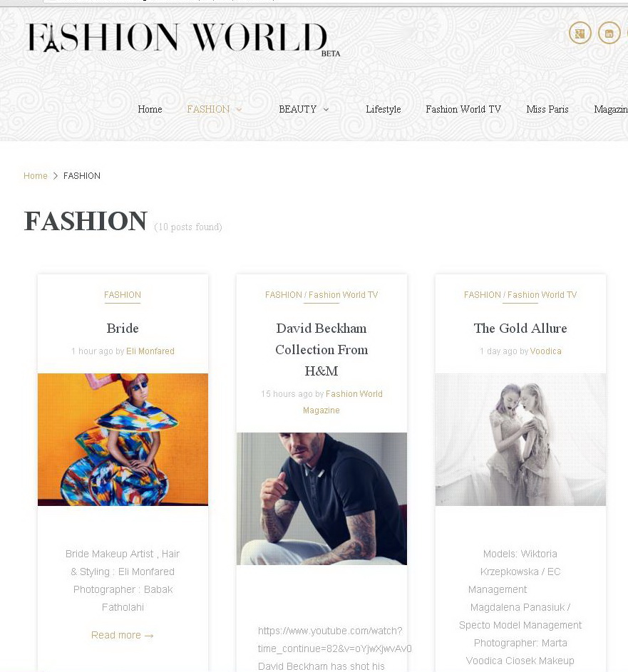Open David Beckham Collection post title
The image size is (628, 672).
pyautogui.click(x=321, y=349)
